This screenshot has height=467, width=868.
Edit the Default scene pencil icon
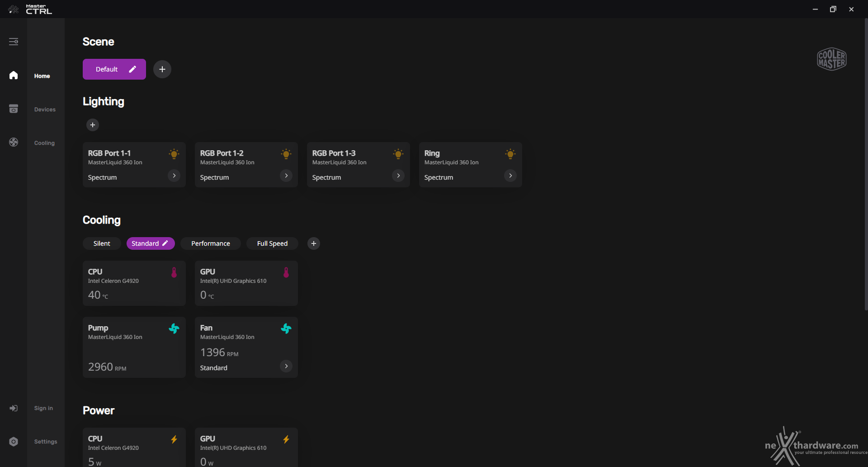point(132,69)
